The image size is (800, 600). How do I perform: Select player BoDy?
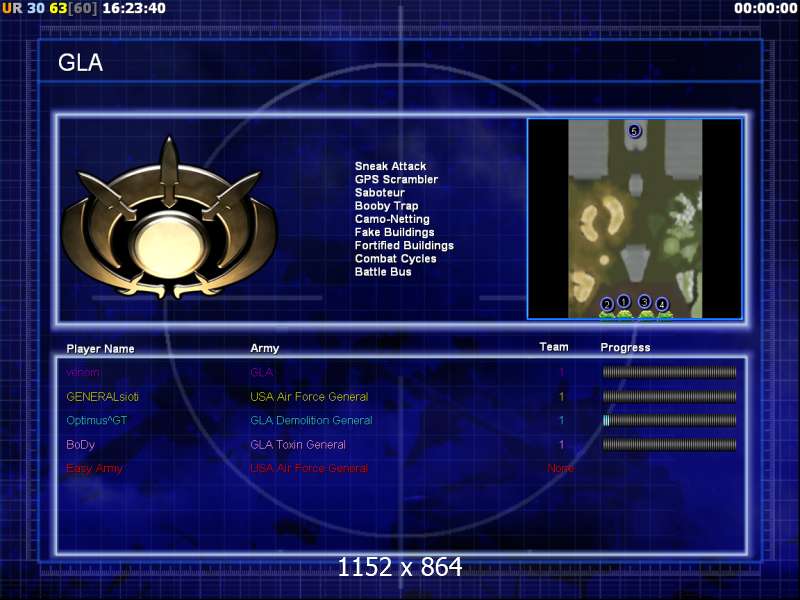(x=81, y=445)
